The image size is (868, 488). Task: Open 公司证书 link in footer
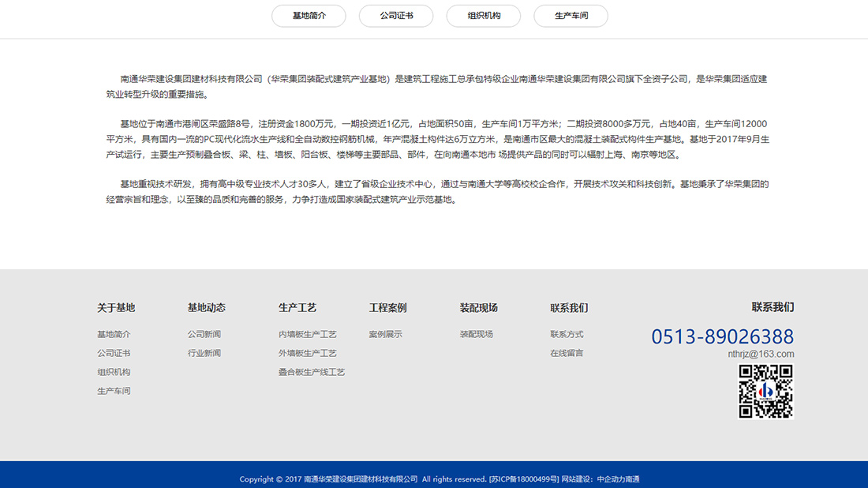[x=114, y=353]
